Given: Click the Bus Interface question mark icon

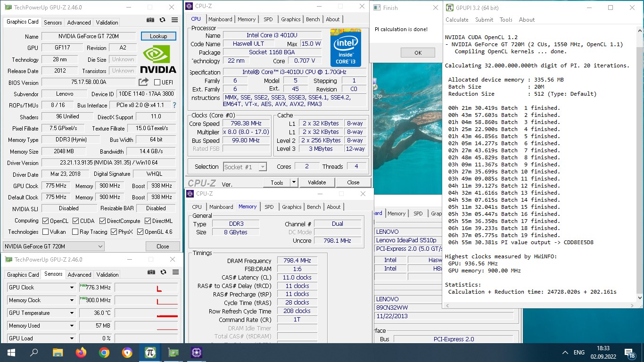Looking at the screenshot, I should (174, 105).
